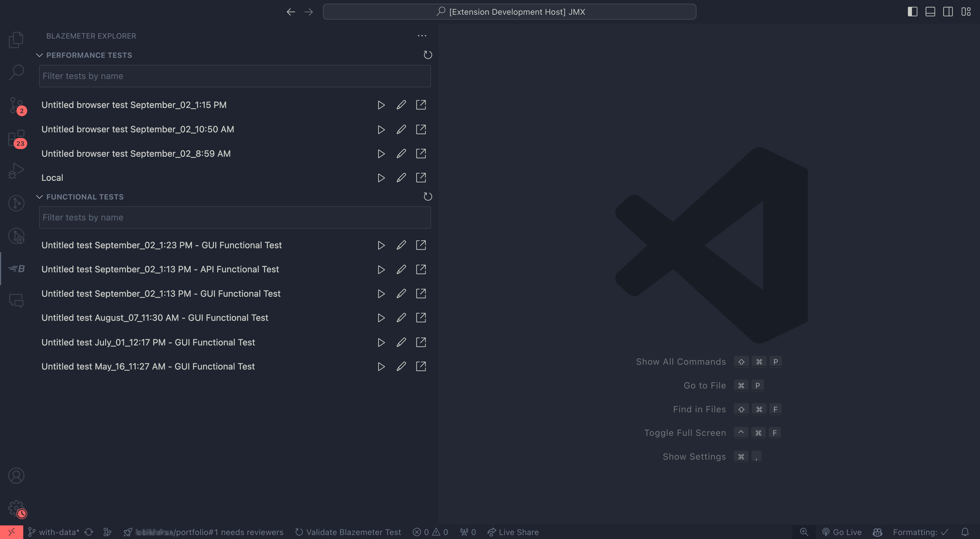980x539 pixels.
Task: Collapse the Performance Tests section
Action: coord(39,55)
